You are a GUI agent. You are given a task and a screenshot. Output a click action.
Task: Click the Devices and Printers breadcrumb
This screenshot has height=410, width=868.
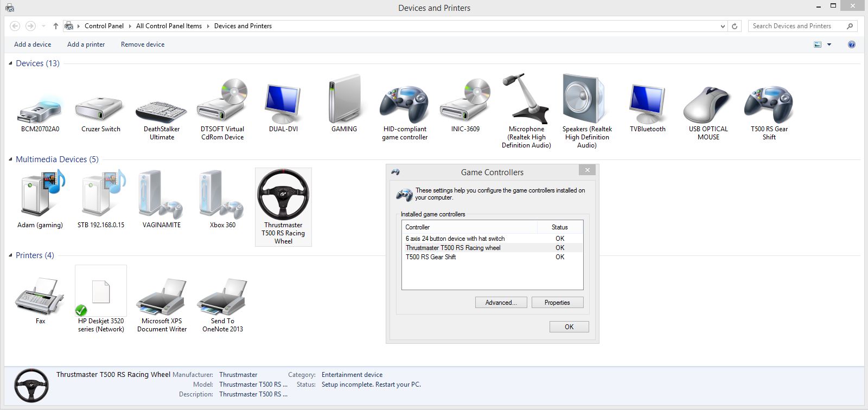coord(243,26)
